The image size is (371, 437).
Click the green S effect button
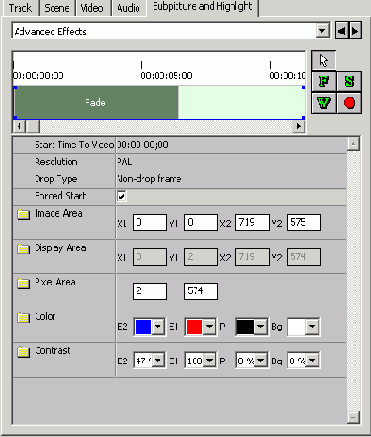coord(349,81)
